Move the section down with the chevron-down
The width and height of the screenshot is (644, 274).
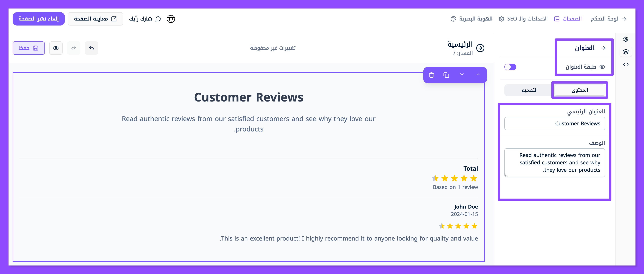[462, 75]
